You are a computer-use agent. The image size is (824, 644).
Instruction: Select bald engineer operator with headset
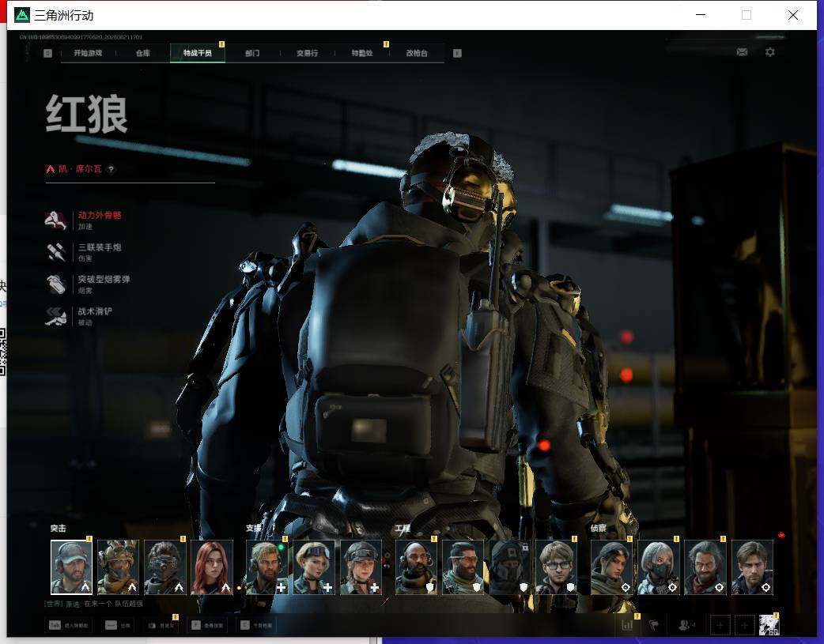click(x=416, y=567)
